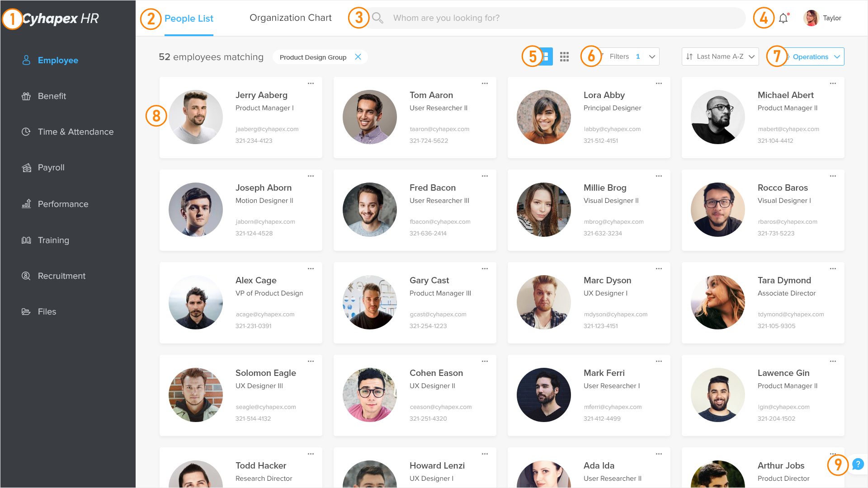Open the Last Name A-Z sort dropdown
The width and height of the screenshot is (868, 488).
(x=720, y=56)
